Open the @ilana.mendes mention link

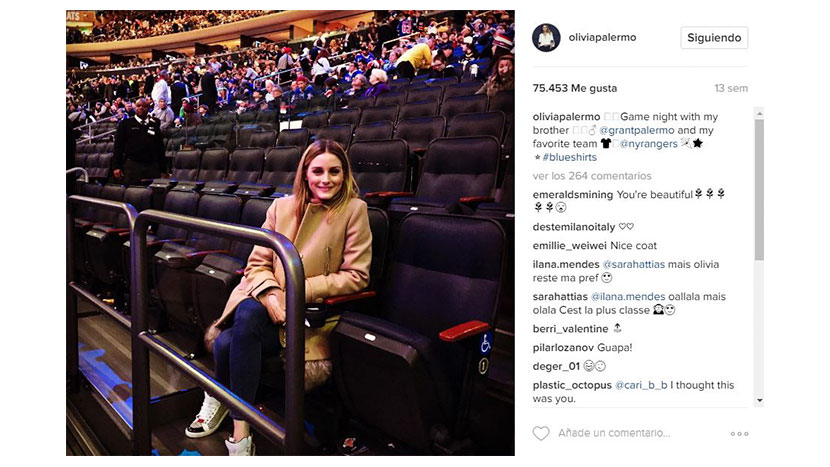tap(628, 297)
